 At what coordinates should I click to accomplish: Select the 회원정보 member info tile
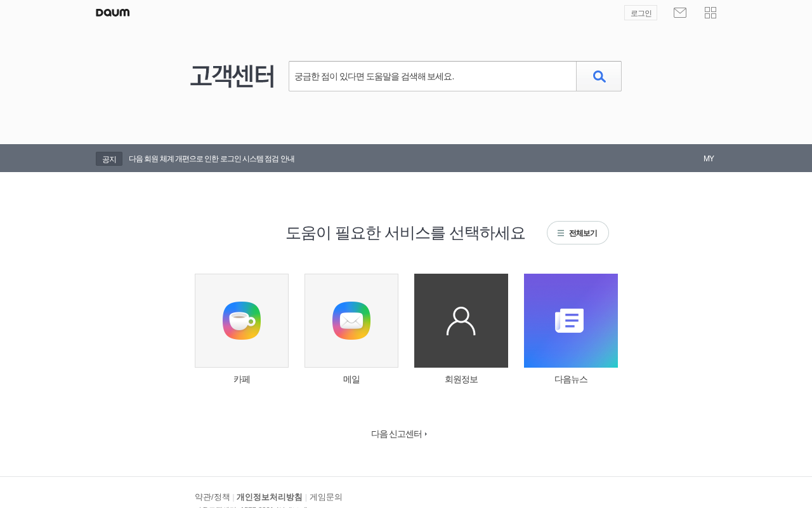point(461,321)
